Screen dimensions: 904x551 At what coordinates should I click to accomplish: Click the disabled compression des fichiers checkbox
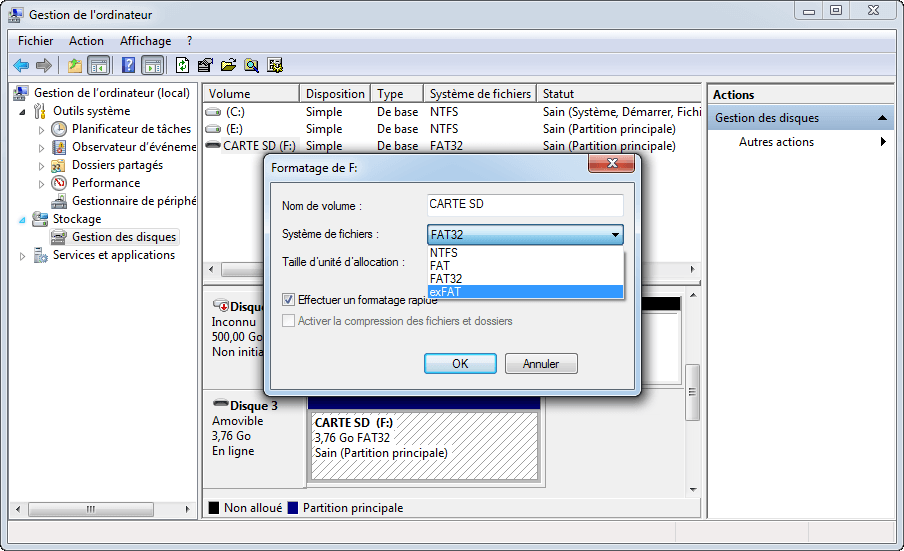[288, 320]
